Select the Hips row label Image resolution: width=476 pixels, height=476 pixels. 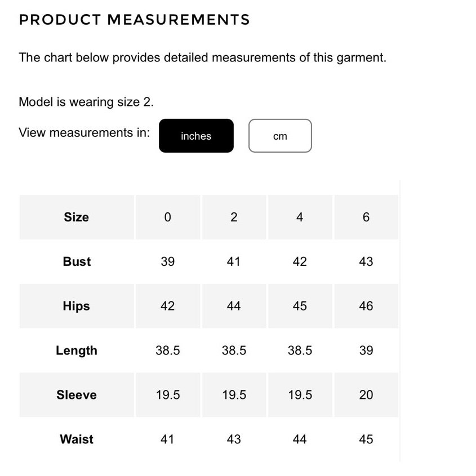[77, 306]
